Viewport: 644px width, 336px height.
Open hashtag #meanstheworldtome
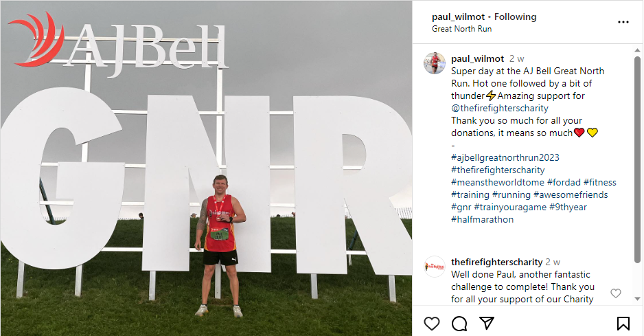(497, 182)
